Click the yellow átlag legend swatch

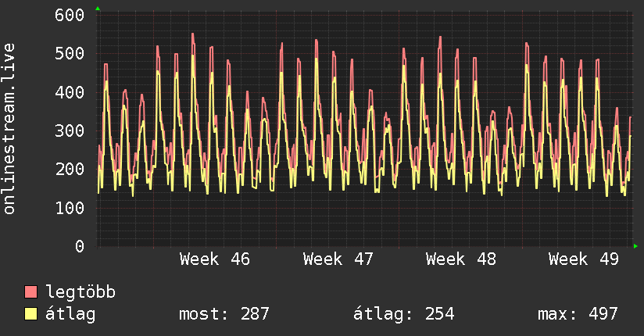point(30,314)
